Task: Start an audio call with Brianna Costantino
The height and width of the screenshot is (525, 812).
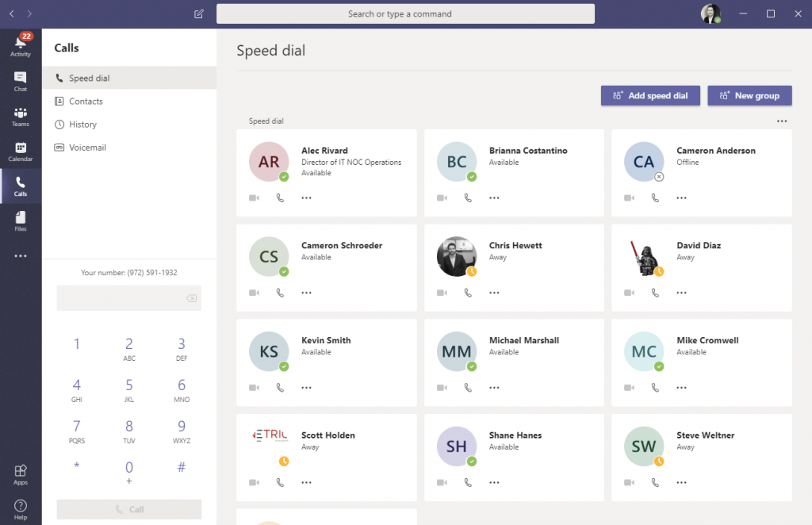Action: [467, 197]
